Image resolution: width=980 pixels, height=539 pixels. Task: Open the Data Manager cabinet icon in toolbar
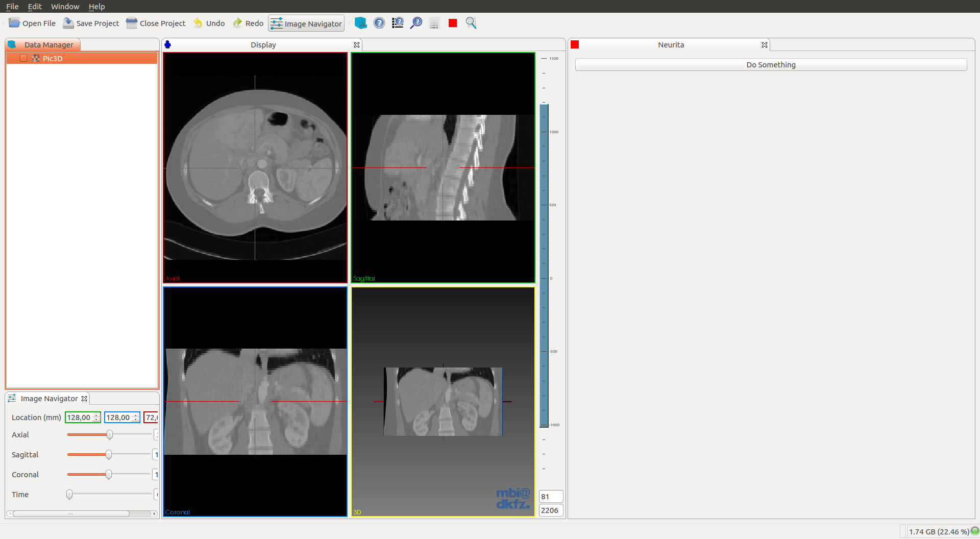tap(361, 23)
